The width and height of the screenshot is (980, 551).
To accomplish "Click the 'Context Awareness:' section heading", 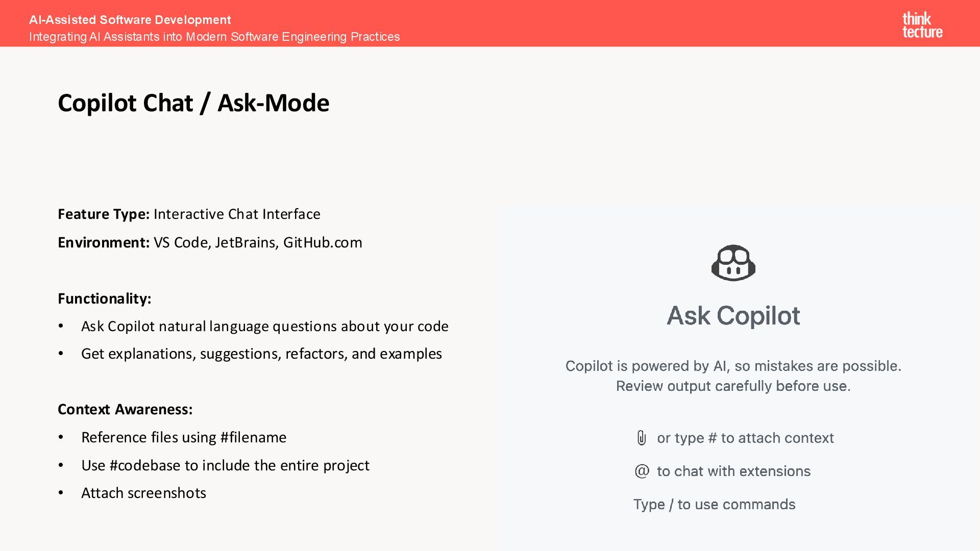I will pyautogui.click(x=125, y=409).
